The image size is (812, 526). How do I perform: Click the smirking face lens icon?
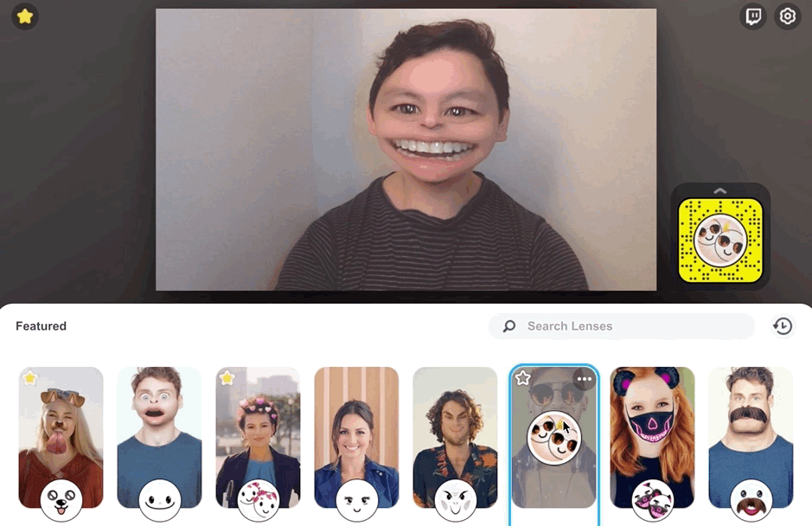tap(356, 500)
